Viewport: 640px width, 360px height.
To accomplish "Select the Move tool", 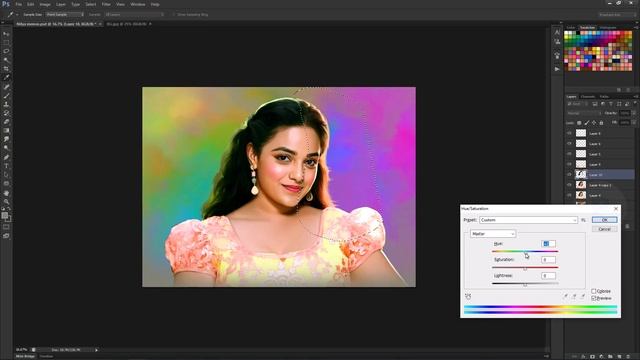I will tap(6, 34).
